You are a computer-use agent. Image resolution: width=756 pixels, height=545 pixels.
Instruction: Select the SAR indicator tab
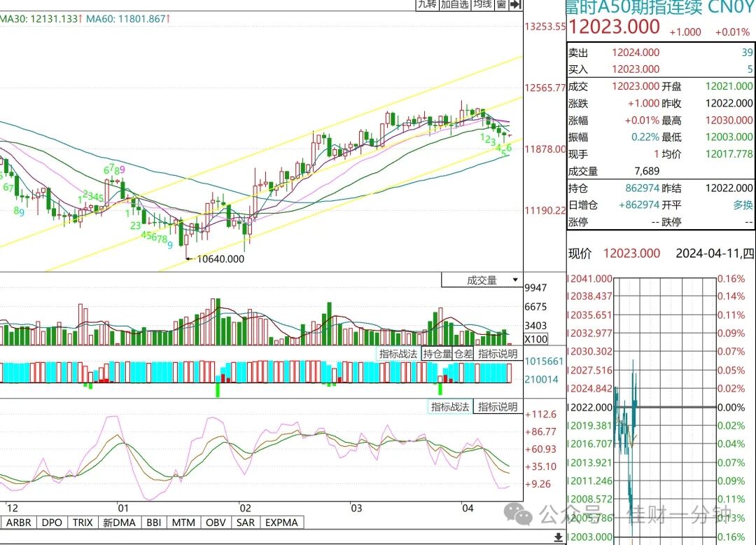tap(246, 523)
